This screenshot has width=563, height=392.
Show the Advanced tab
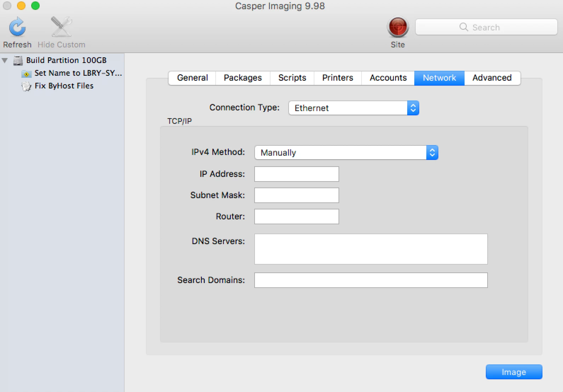point(492,78)
